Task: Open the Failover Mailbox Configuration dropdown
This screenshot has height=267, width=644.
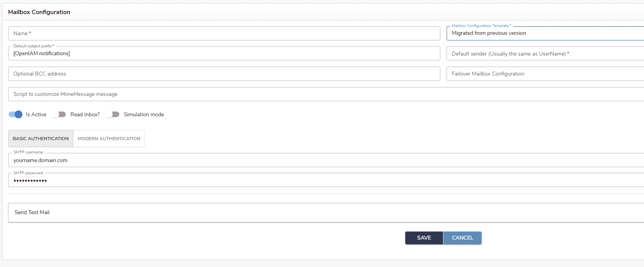Action: (545, 74)
